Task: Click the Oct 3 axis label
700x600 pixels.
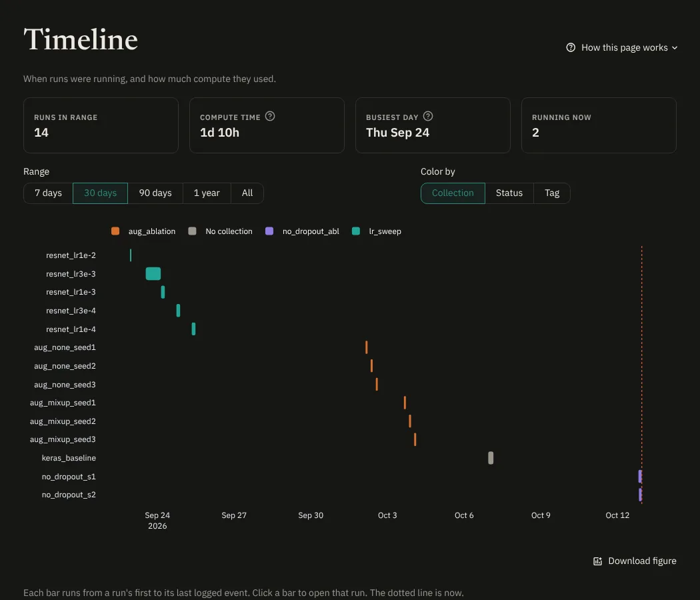Action: 387,515
